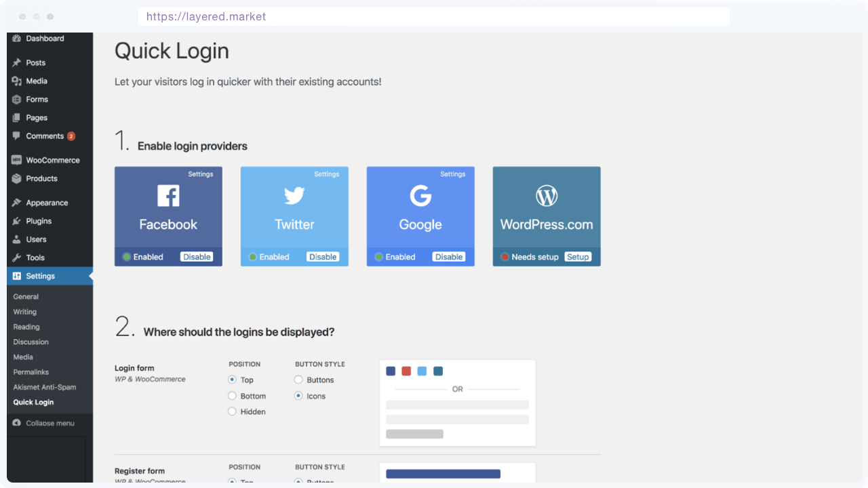Click the browser address bar
This screenshot has width=868, height=488.
pos(434,16)
